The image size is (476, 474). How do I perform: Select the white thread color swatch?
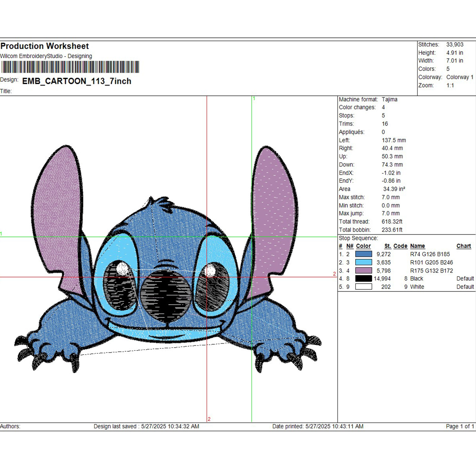tap(363, 287)
